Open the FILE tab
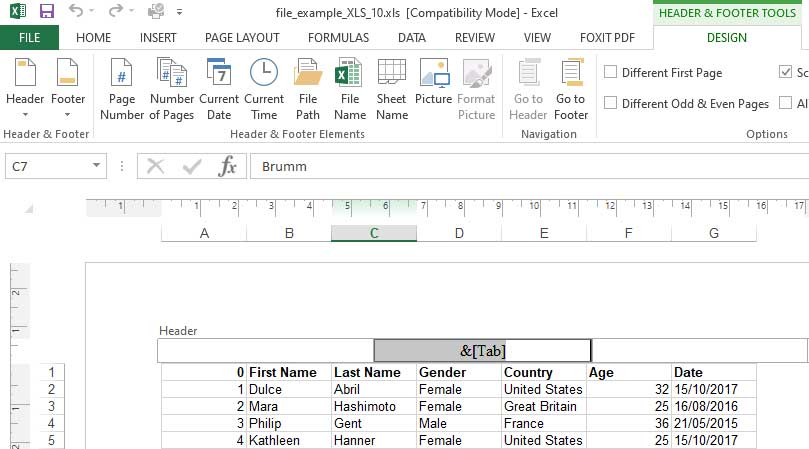The height and width of the screenshot is (449, 809). pos(29,38)
